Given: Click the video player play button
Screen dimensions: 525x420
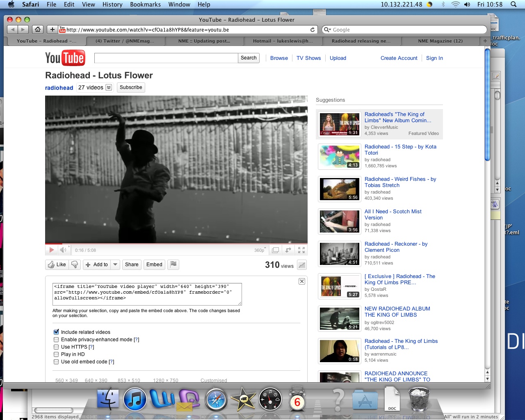Looking at the screenshot, I should (52, 250).
